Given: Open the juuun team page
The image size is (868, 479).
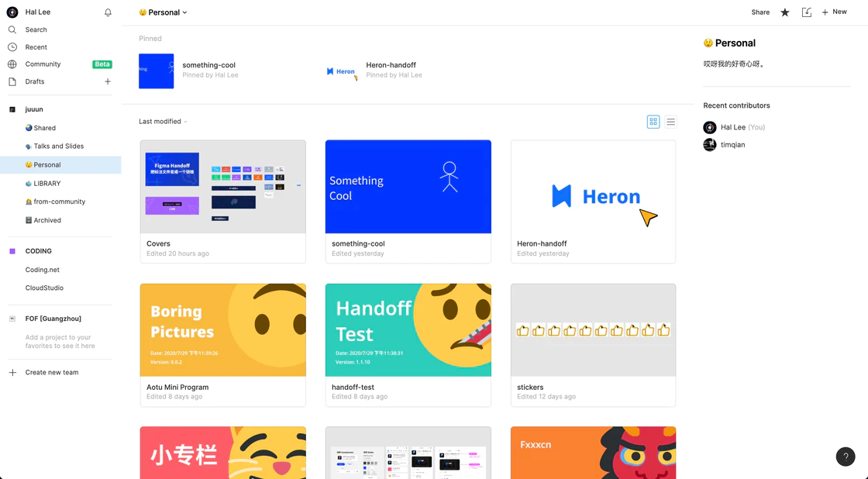Looking at the screenshot, I should tap(34, 109).
